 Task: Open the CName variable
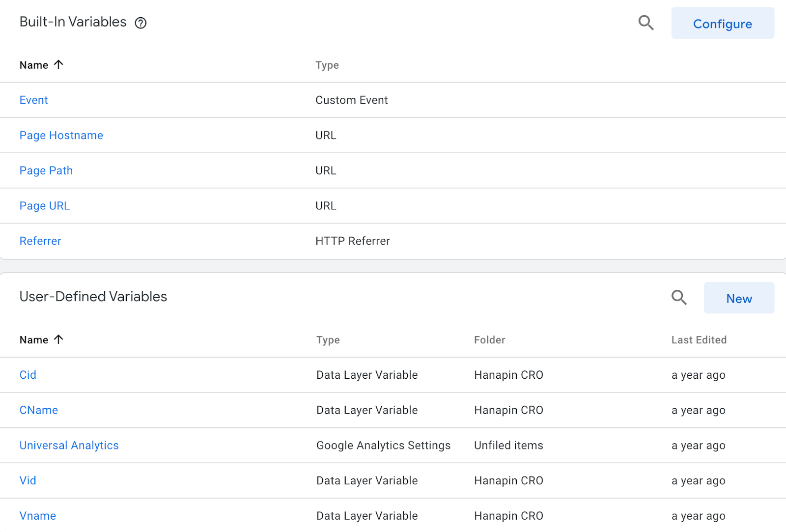39,410
